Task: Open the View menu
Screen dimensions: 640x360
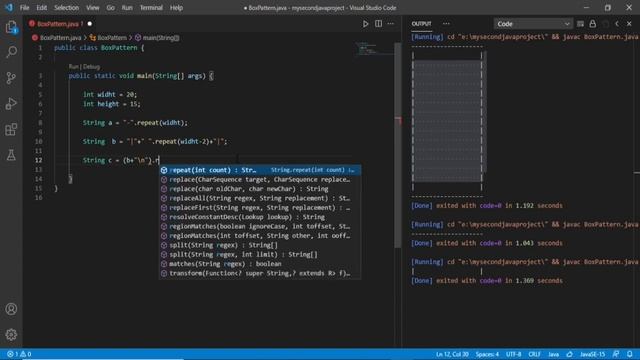Action: (93, 8)
